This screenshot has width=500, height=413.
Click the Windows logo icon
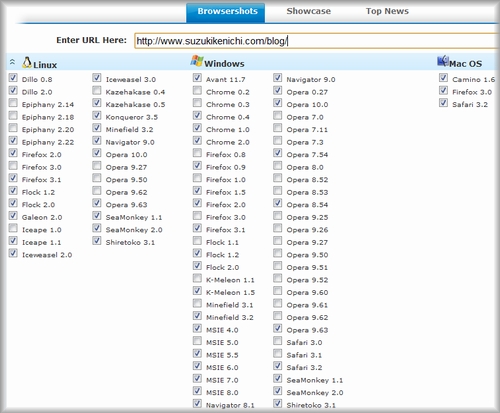tap(197, 61)
